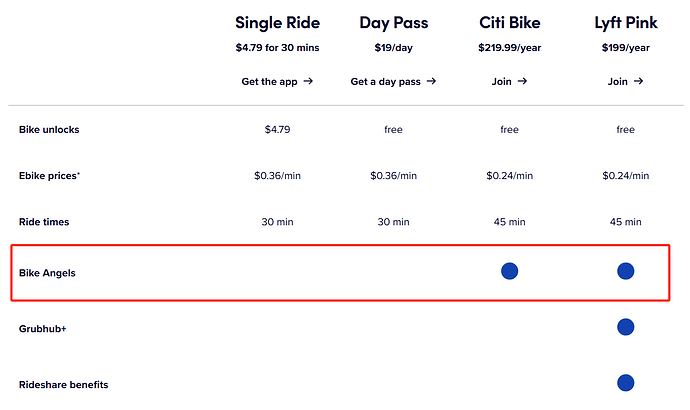Viewport: 690px width, 410px height.
Task: Click the Single Ride plan heading
Action: (x=277, y=22)
